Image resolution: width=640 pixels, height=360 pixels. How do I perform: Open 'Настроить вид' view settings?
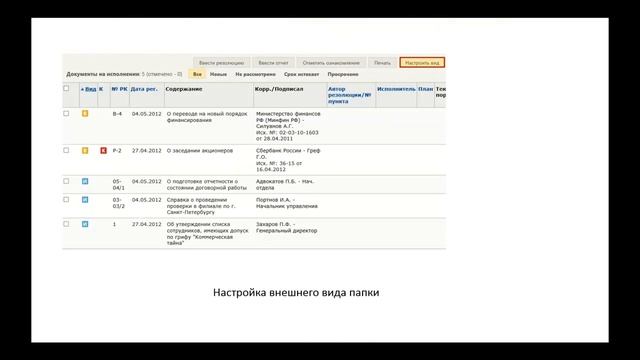coord(422,63)
